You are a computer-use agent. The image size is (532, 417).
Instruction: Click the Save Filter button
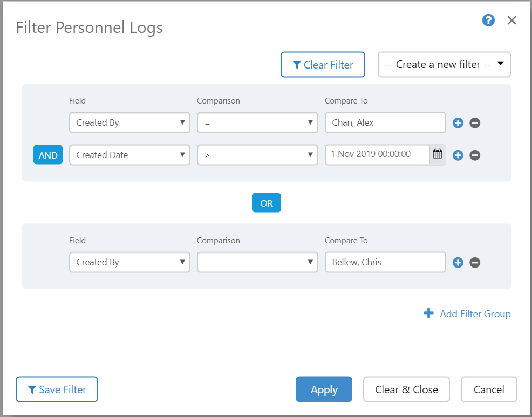click(57, 389)
